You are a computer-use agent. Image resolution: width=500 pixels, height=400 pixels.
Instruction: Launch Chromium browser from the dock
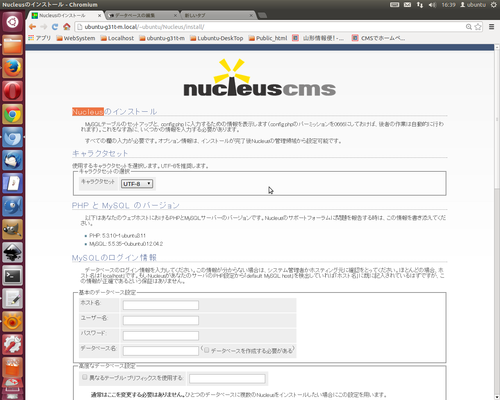12,137
